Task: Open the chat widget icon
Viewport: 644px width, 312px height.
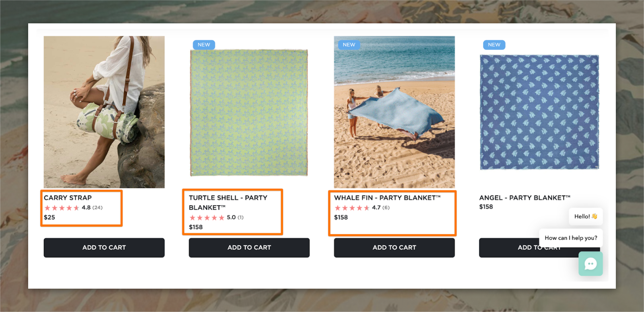Action: pyautogui.click(x=590, y=264)
